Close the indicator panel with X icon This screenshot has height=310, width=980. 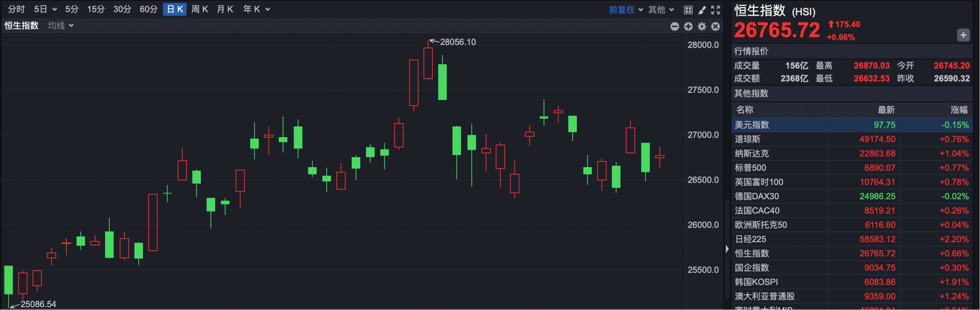pyautogui.click(x=716, y=27)
